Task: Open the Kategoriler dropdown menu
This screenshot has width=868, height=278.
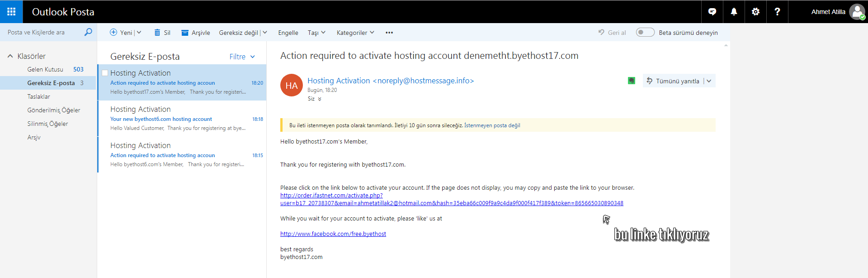Action: [355, 33]
